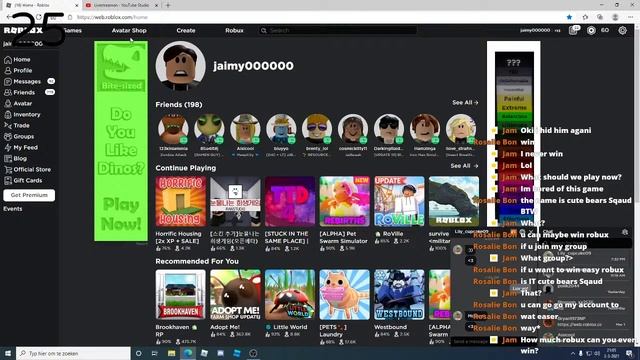Open Microsoft Edge from the taskbar
Screen dimensions: 640x360
(188, 353)
